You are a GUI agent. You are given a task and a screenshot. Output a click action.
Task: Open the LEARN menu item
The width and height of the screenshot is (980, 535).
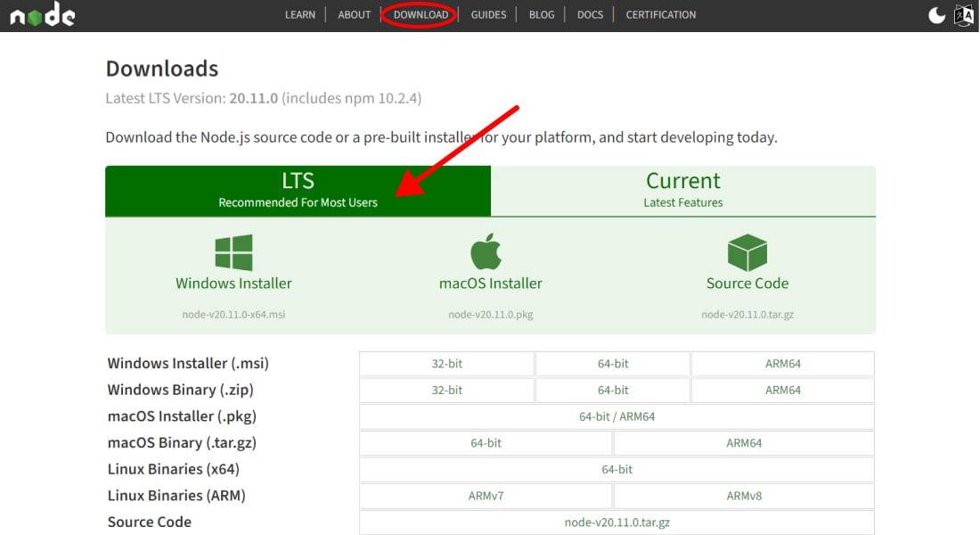pyautogui.click(x=300, y=15)
